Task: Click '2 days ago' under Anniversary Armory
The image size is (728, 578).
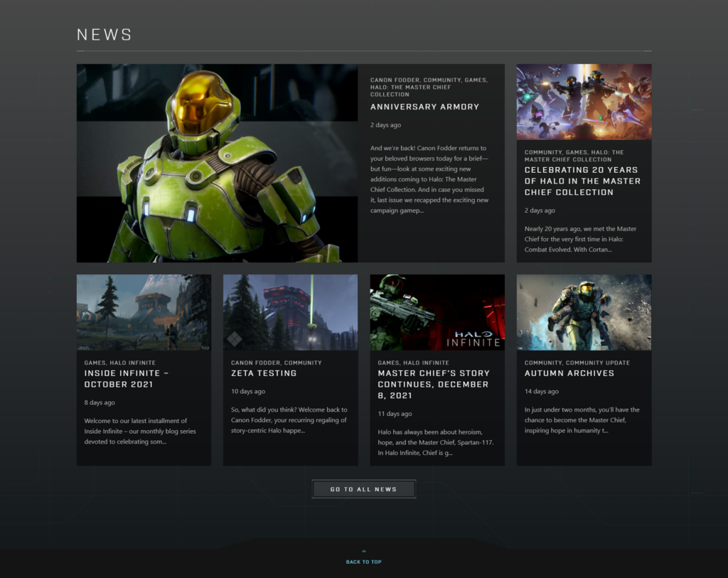Action: tap(385, 125)
